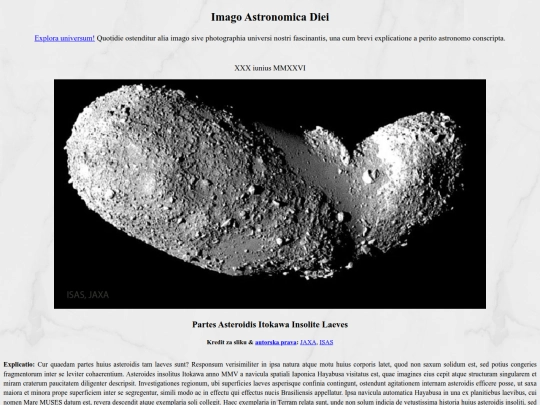Image resolution: width=540 pixels, height=405 pixels.
Task: Open the ISAS credit link
Action: [x=326, y=342]
